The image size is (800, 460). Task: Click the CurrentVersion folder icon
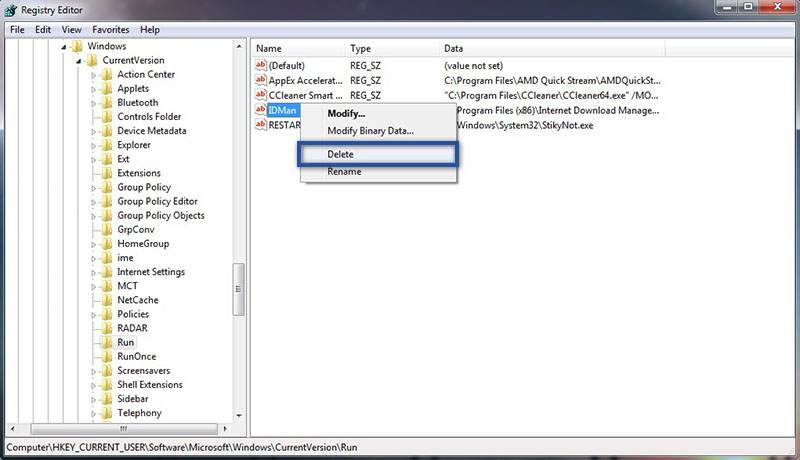92,61
